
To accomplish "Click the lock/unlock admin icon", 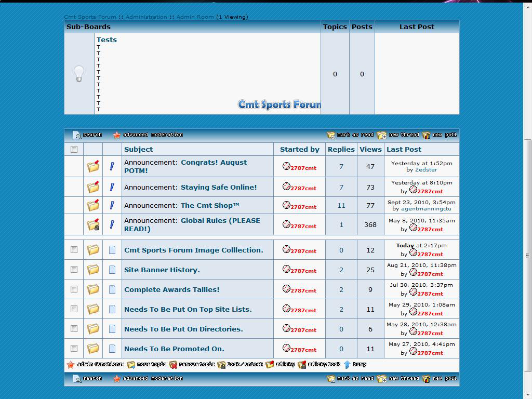I will pos(221,365).
